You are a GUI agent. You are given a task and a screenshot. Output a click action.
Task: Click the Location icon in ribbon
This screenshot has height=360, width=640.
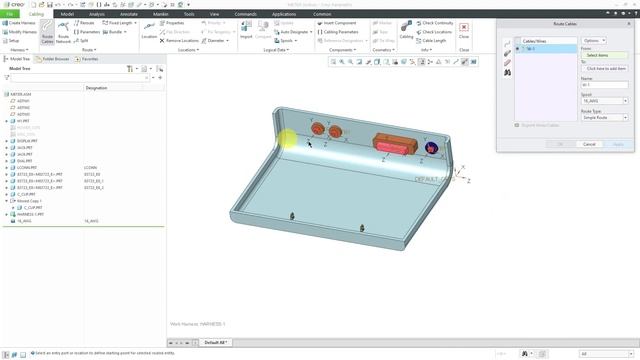[x=149, y=30]
